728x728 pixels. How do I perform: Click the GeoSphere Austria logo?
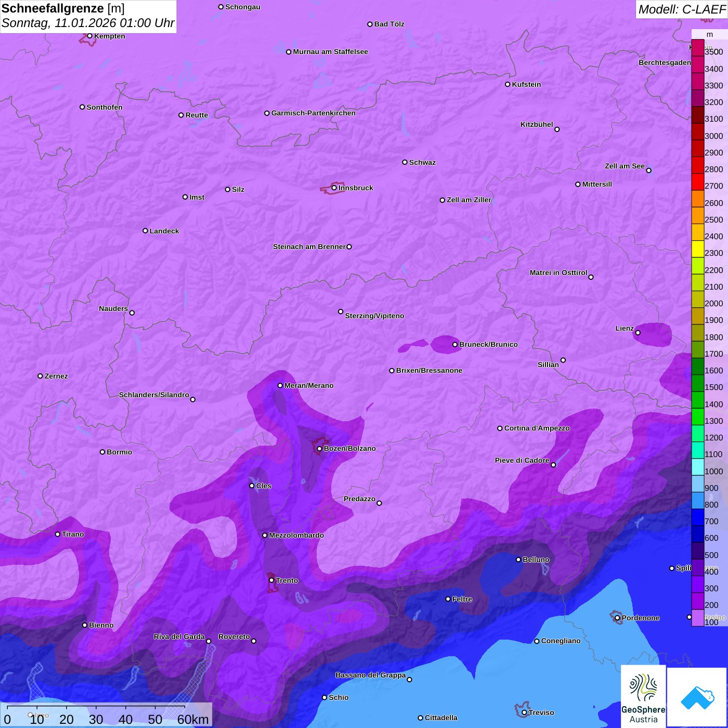[x=643, y=696]
